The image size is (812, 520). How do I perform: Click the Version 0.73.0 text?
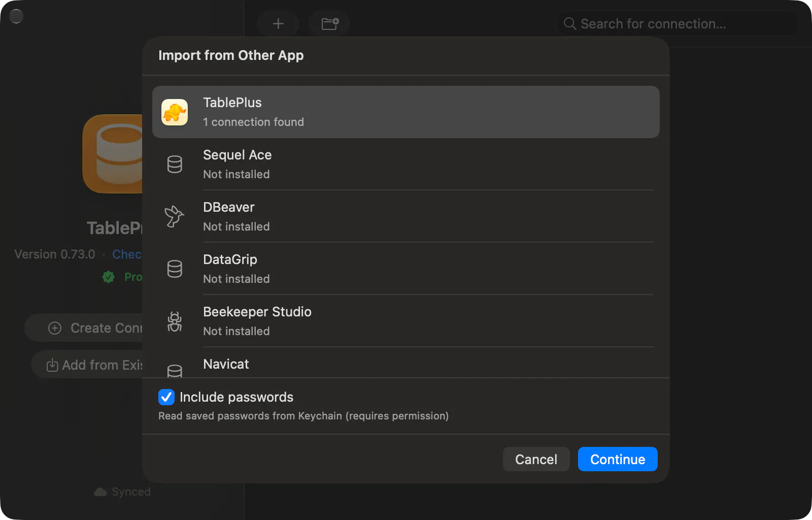(55, 254)
